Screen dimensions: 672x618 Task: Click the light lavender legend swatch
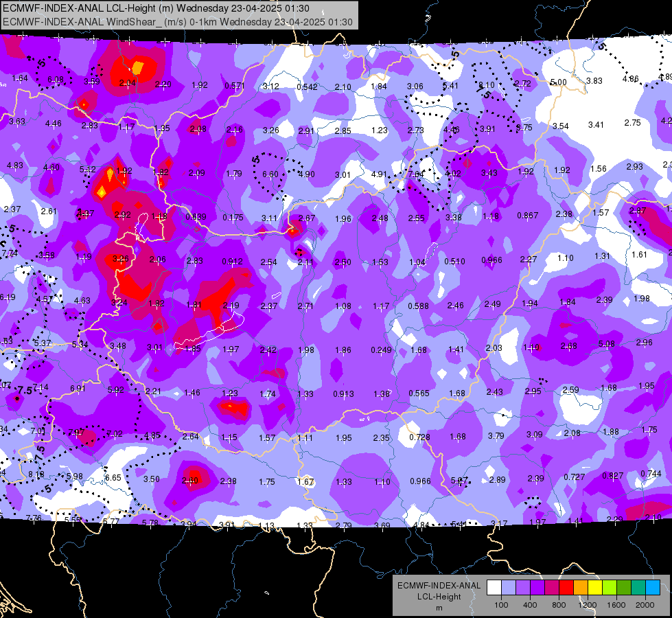tap(509, 587)
